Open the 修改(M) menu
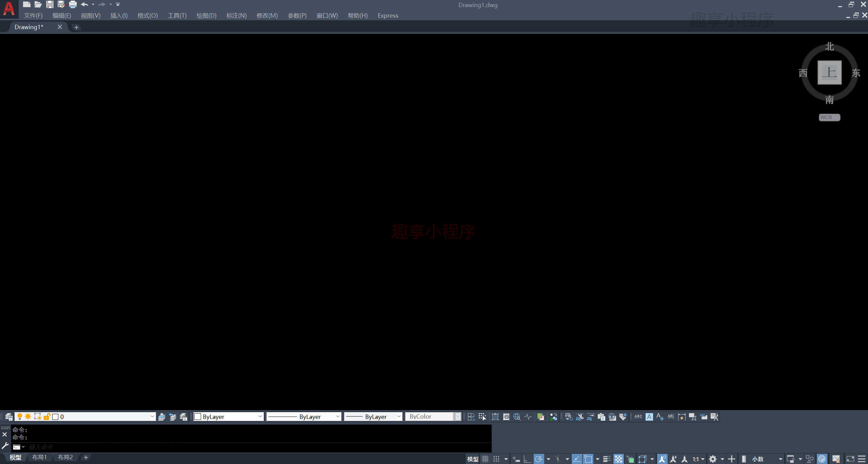 point(267,16)
